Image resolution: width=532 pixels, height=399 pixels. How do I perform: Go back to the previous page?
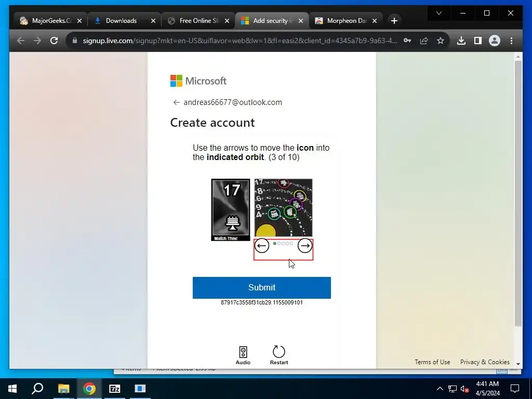pos(21,41)
